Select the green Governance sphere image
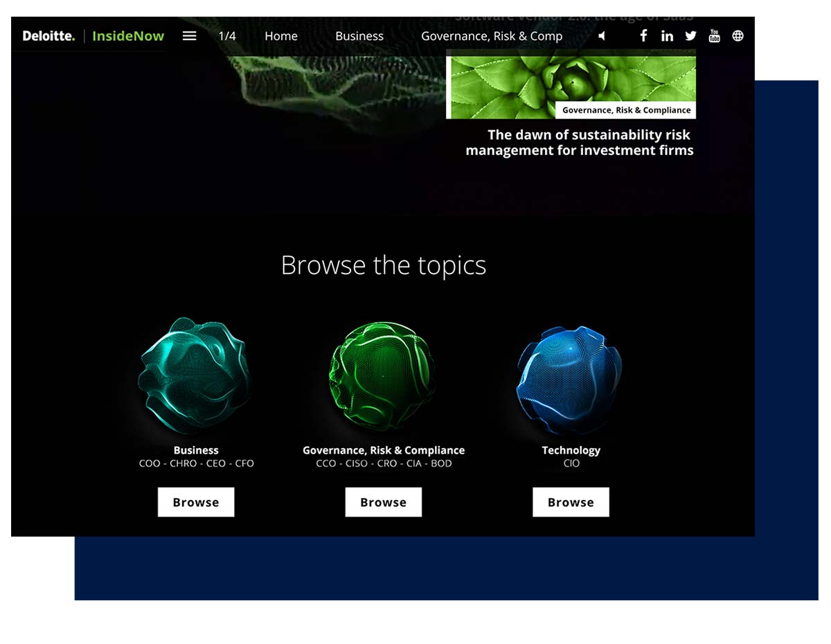The height and width of the screenshot is (644, 831). pyautogui.click(x=382, y=375)
